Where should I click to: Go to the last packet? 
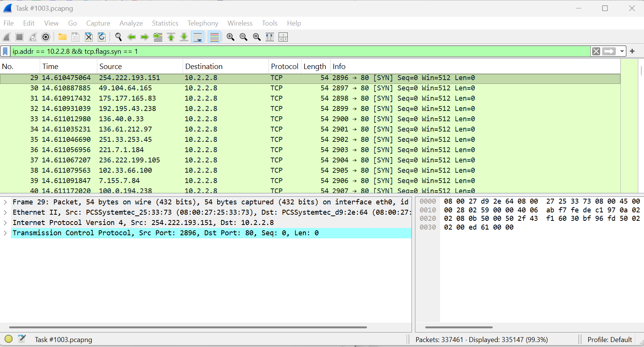click(x=184, y=37)
